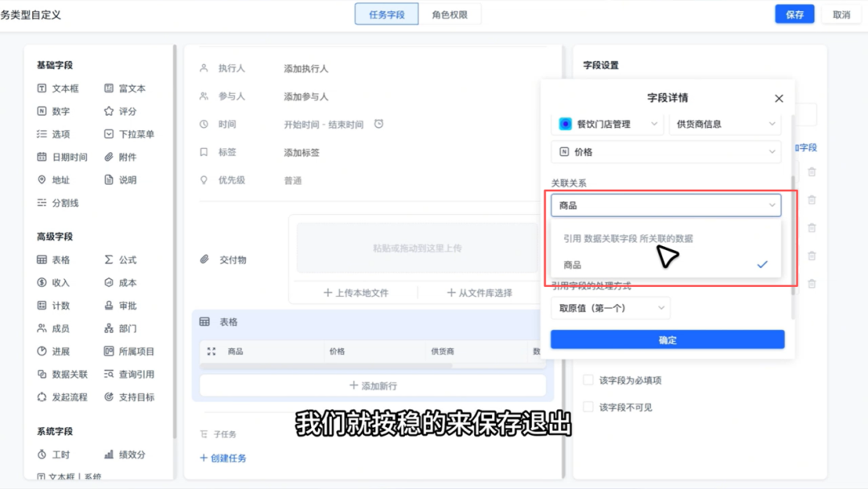Click 从文件库选择 button
The width and height of the screenshot is (868, 489).
click(x=479, y=293)
